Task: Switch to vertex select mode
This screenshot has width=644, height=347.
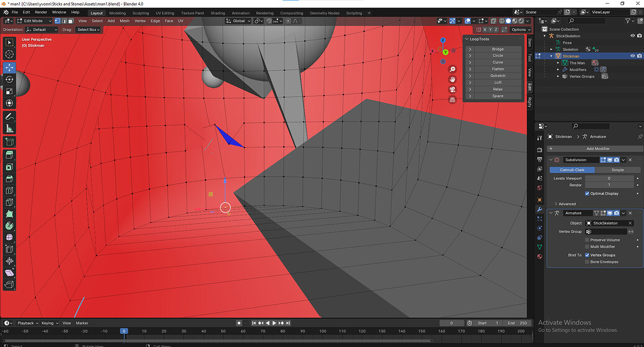Action: 57,21
